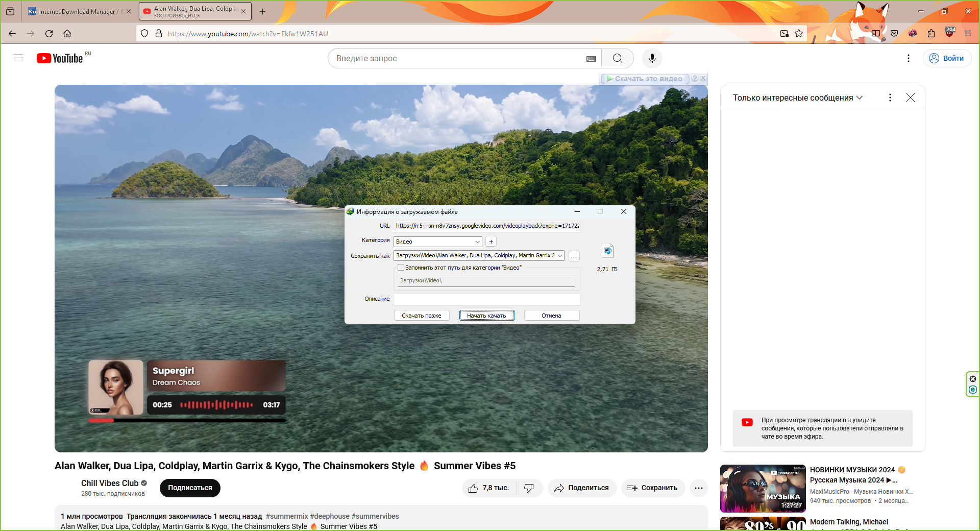This screenshot has width=980, height=531.
Task: Open the on-screen keyboard in search box
Action: [591, 59]
